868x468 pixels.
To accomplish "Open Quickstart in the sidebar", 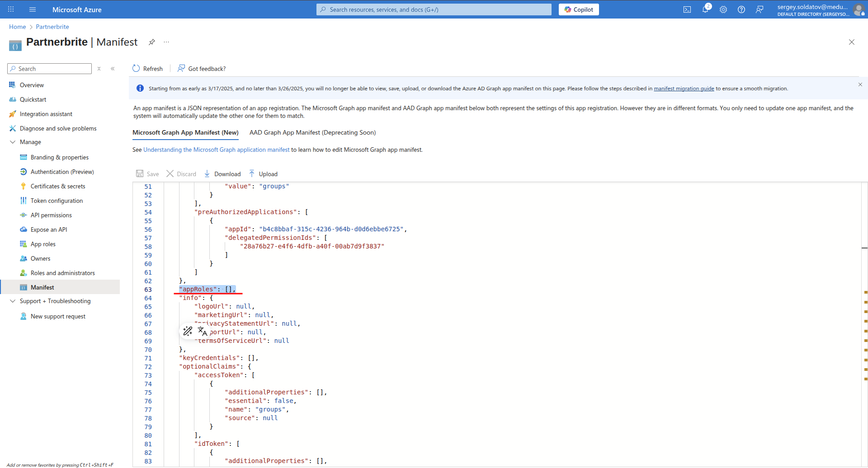I will click(x=33, y=99).
